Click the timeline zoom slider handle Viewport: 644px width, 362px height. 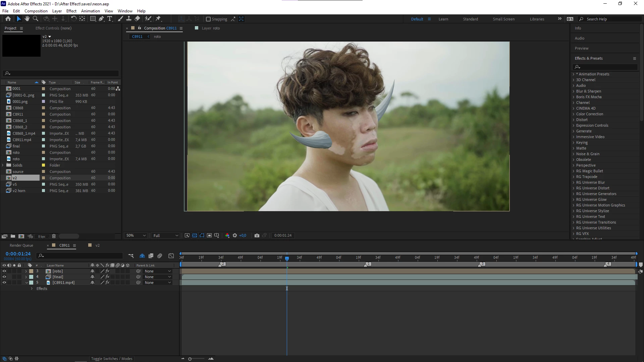click(x=190, y=359)
